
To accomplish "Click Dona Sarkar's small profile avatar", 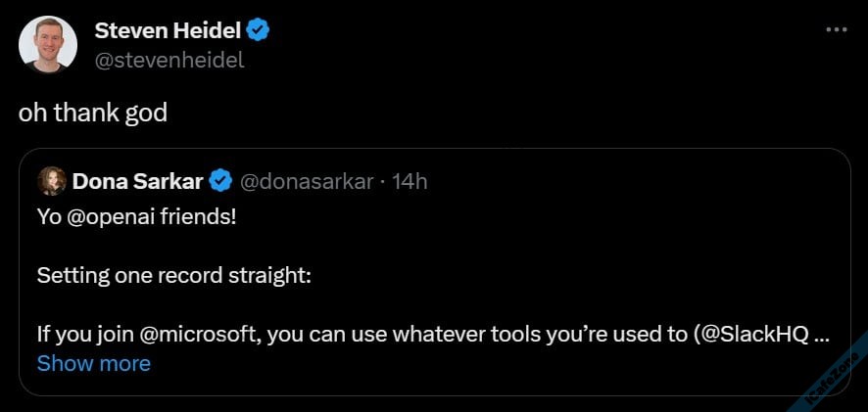I will coord(52,181).
